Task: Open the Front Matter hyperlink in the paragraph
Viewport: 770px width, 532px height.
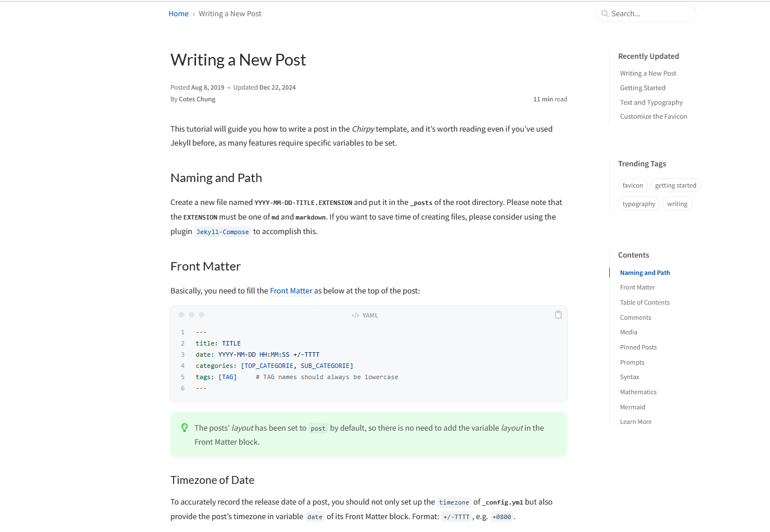Action: coord(291,291)
